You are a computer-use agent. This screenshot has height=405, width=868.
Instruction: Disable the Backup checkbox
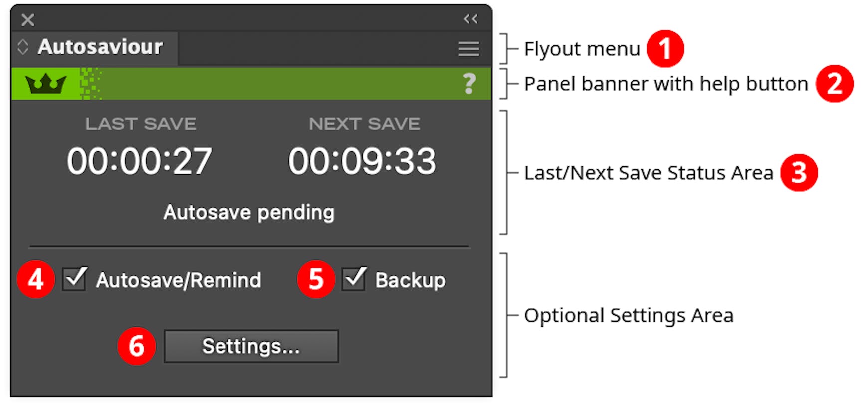[354, 279]
